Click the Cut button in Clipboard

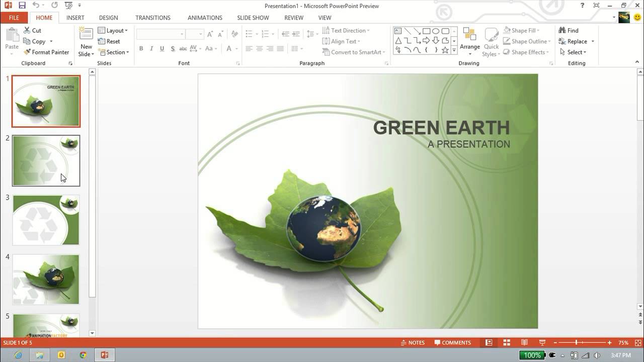coord(32,30)
